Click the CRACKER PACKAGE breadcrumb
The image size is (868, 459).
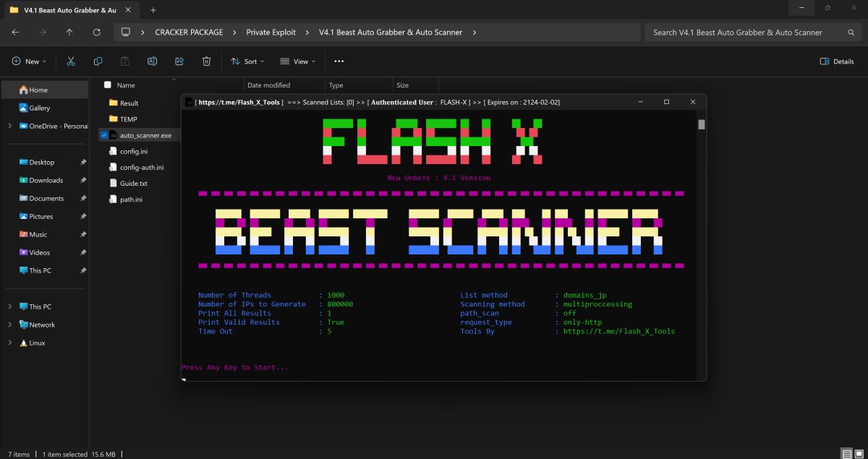[x=189, y=33]
